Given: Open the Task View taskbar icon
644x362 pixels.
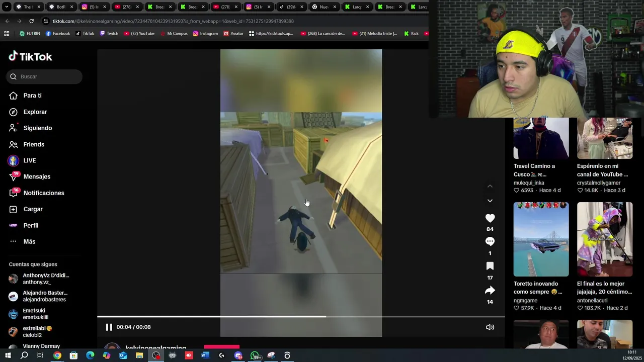Looking at the screenshot, I should (40, 355).
